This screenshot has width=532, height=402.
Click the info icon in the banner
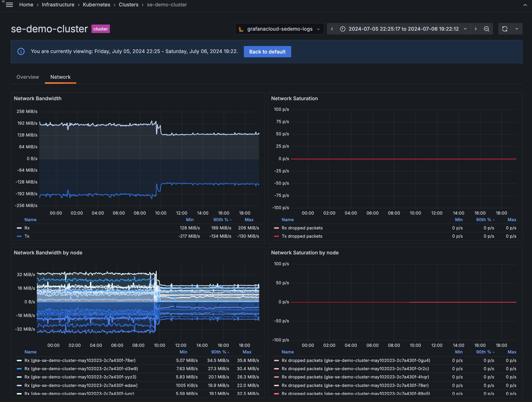point(21,51)
